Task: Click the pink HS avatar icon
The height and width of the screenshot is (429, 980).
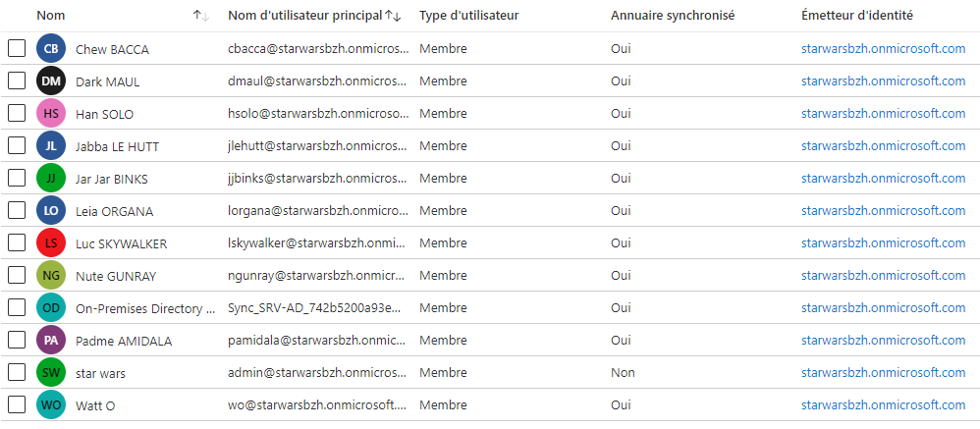Action: coord(51,114)
